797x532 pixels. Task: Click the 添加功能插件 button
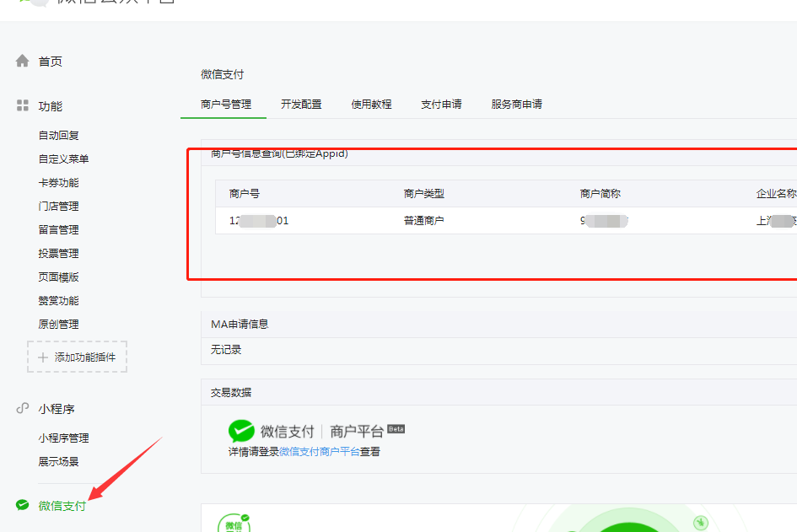click(78, 357)
